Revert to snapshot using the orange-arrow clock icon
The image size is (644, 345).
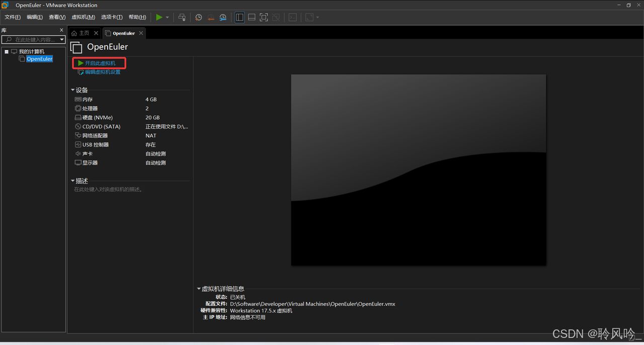[x=211, y=17]
